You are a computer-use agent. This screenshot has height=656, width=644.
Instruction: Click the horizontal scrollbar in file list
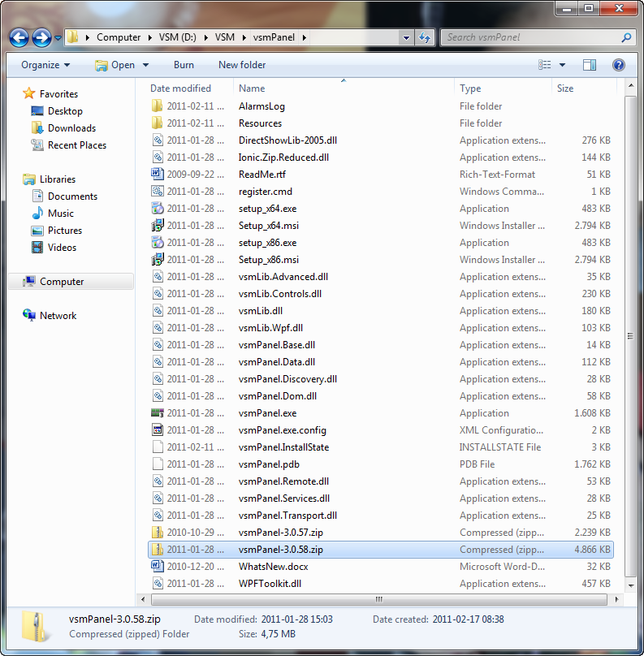378,599
